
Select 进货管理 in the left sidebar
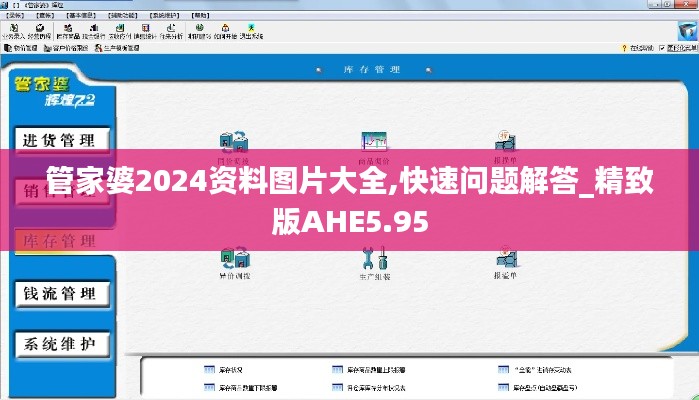(60, 140)
